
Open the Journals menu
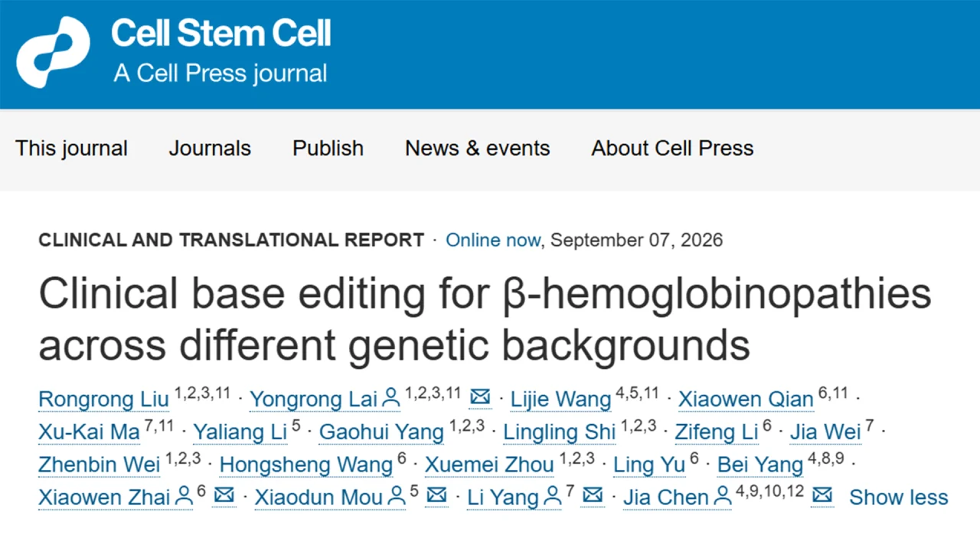(x=210, y=148)
